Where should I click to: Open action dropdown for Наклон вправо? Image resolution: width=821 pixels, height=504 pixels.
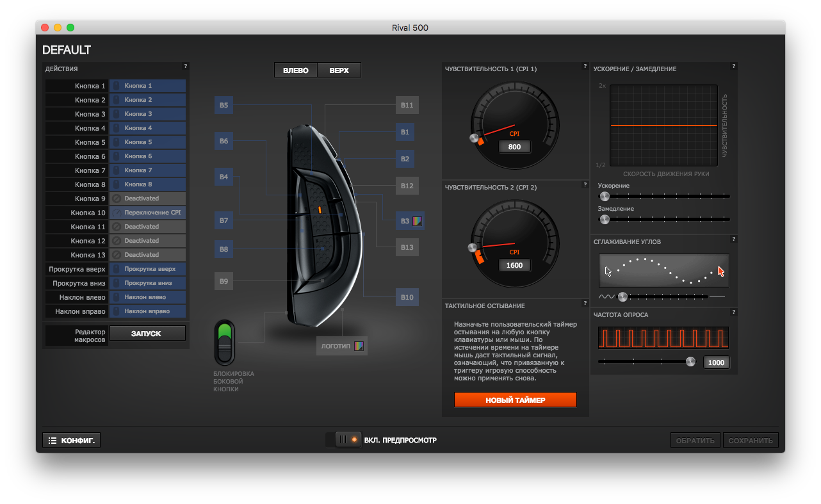tap(147, 311)
